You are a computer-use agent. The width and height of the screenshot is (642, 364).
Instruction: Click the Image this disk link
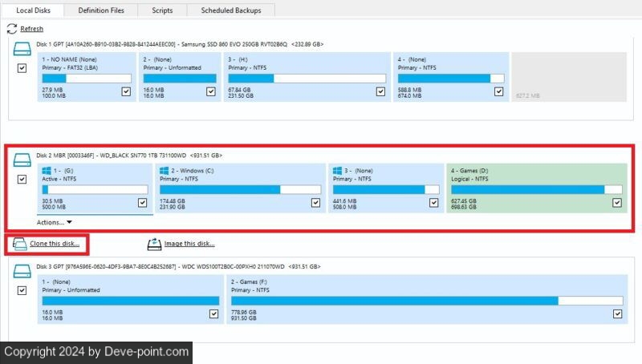coord(189,243)
